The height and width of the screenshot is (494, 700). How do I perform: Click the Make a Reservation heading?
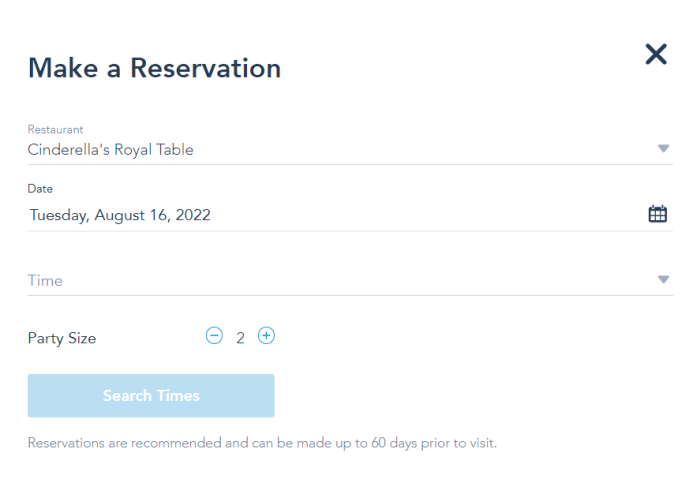click(x=154, y=68)
